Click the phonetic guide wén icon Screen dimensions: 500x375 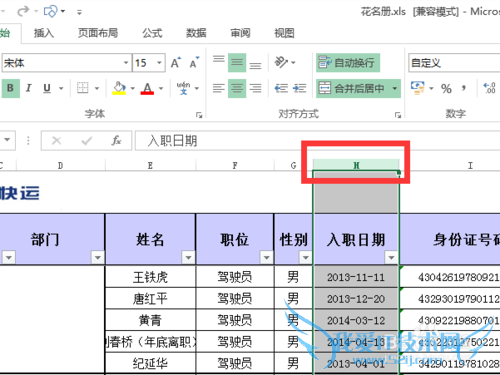click(x=183, y=88)
